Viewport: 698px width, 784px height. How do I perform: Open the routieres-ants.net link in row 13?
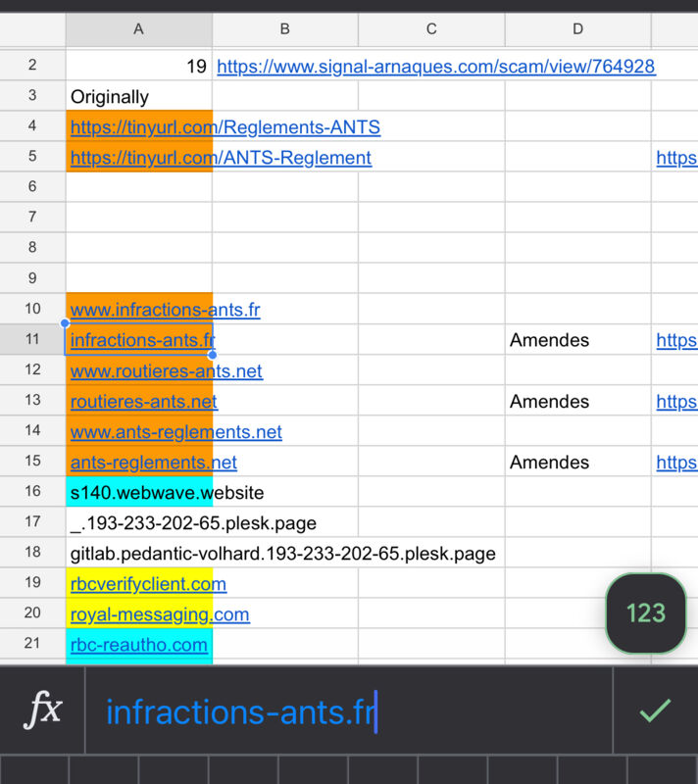(144, 402)
